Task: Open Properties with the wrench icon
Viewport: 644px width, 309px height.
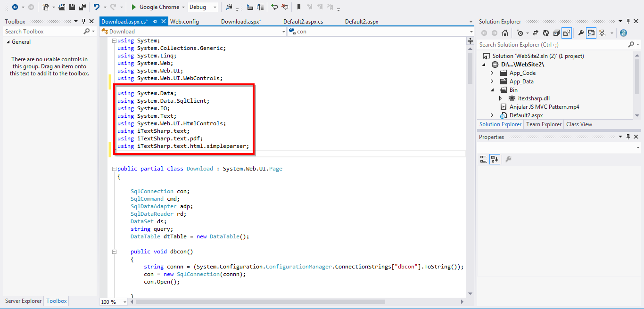Action: tap(581, 33)
